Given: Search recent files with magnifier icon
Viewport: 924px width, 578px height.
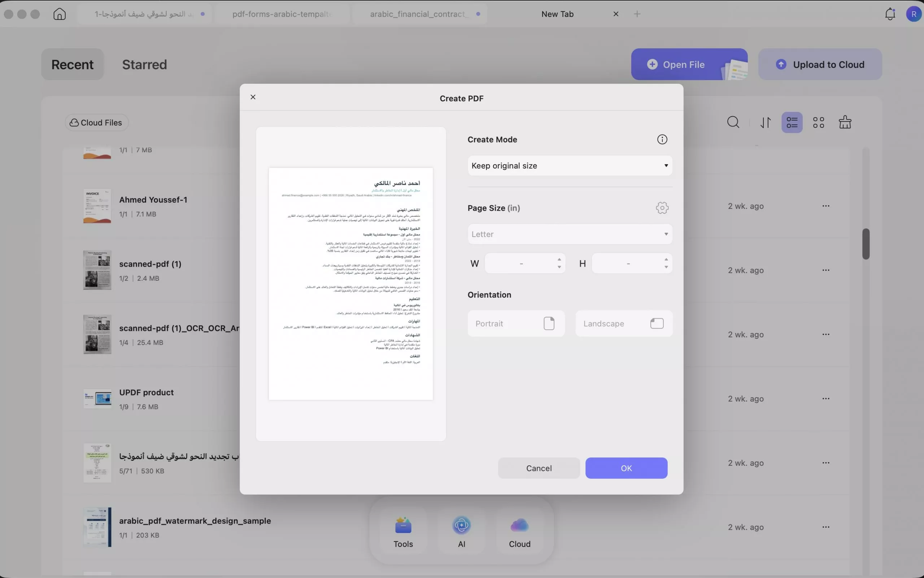Looking at the screenshot, I should (x=733, y=122).
